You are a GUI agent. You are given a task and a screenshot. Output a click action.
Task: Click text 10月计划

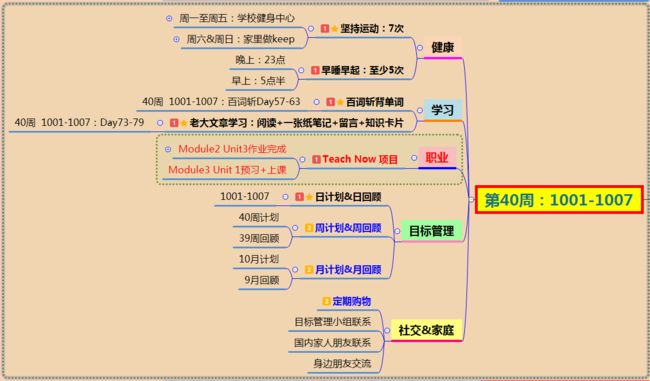(x=259, y=259)
